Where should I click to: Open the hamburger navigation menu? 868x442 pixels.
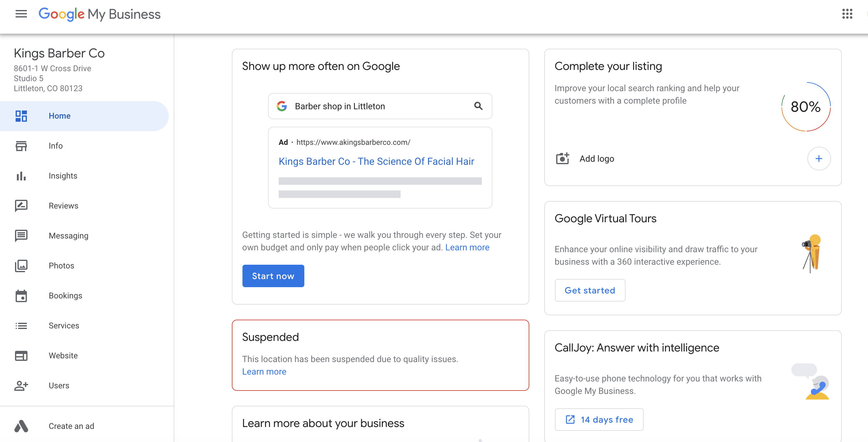click(21, 14)
